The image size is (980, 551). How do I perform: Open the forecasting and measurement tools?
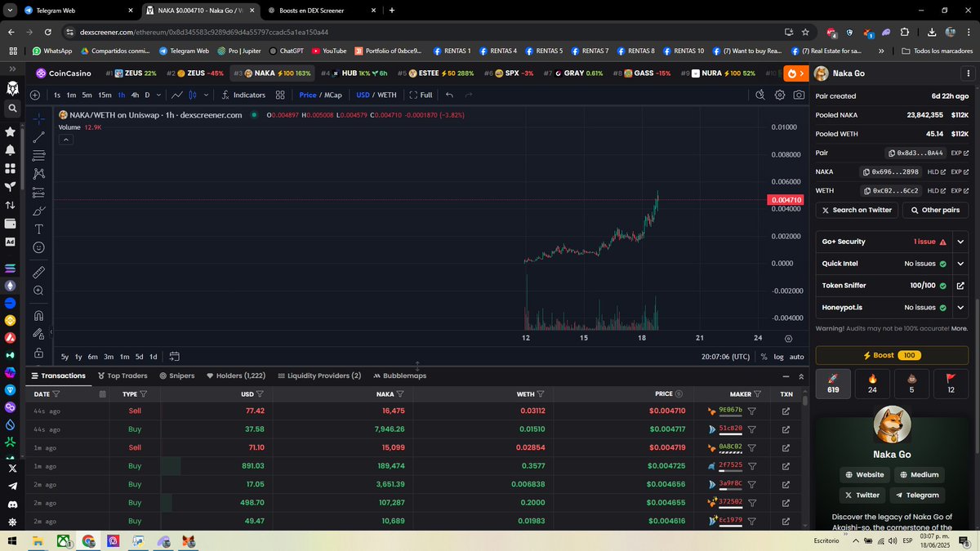[x=38, y=193]
